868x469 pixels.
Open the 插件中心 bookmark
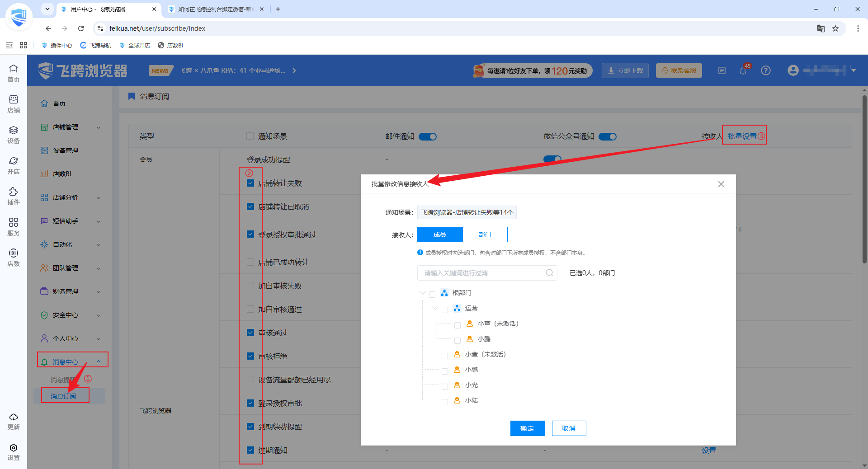pos(57,45)
